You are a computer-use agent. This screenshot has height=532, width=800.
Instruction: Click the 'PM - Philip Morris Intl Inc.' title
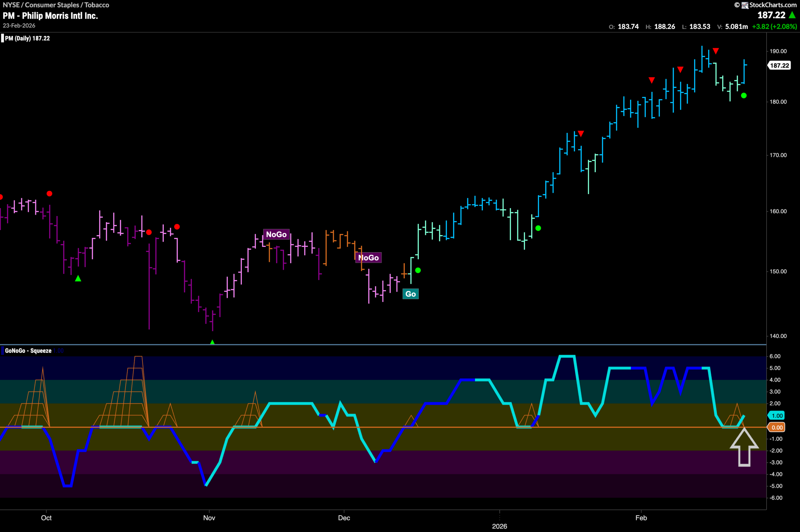51,16
